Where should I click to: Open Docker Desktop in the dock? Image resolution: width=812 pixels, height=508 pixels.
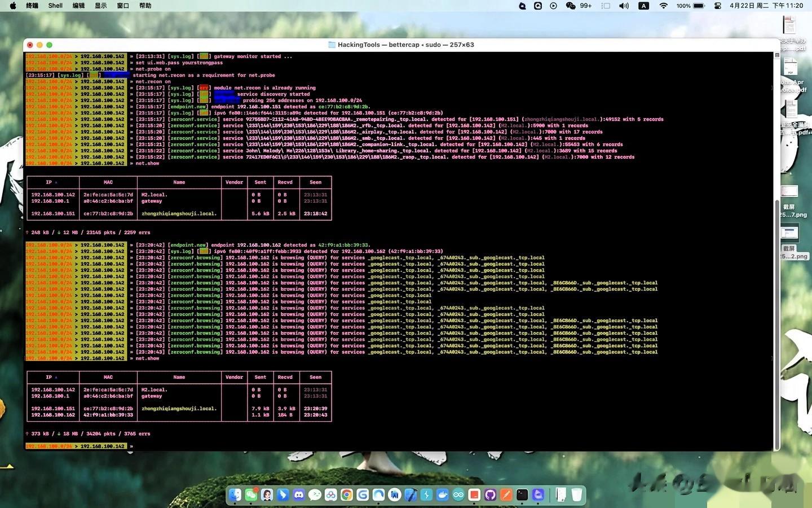443,495
